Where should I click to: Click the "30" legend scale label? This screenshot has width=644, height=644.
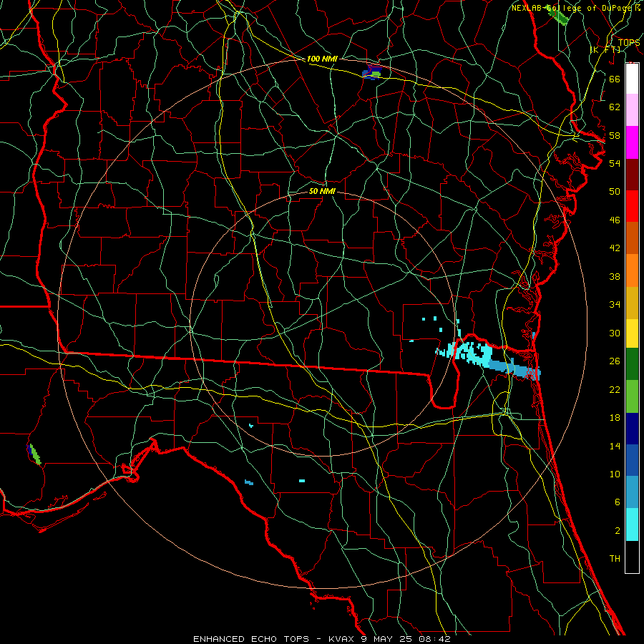click(x=615, y=333)
